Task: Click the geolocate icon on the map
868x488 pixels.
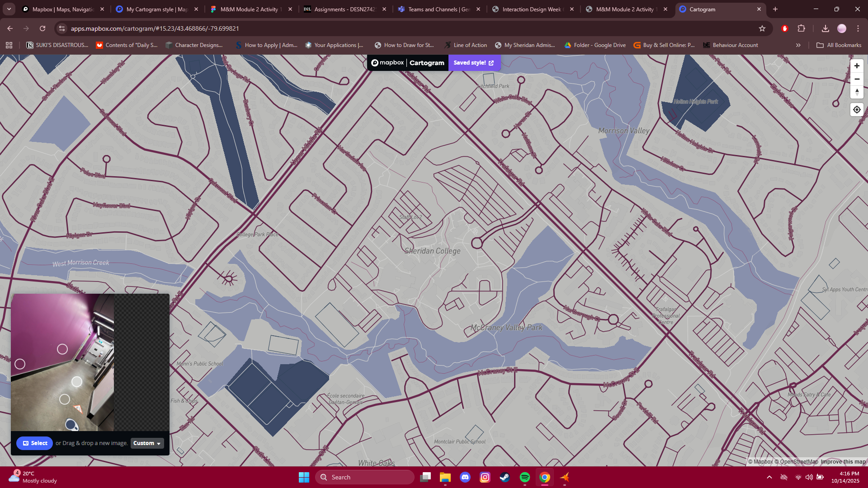Action: coord(857,109)
